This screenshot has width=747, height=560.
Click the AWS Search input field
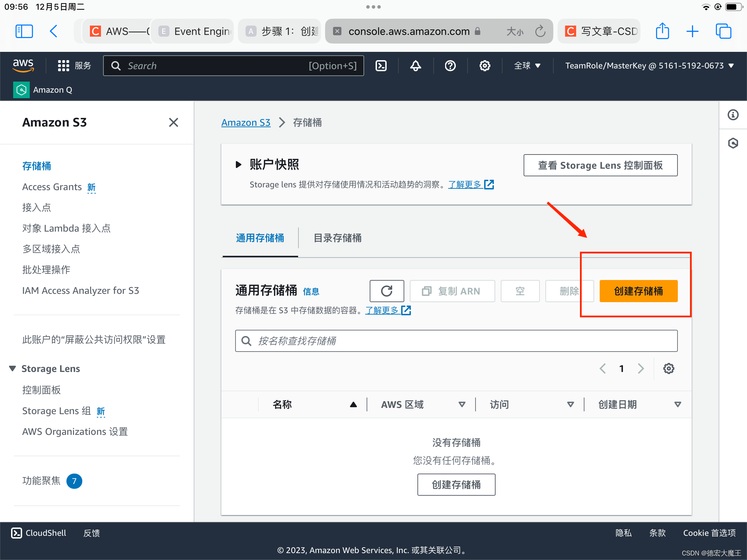point(233,66)
